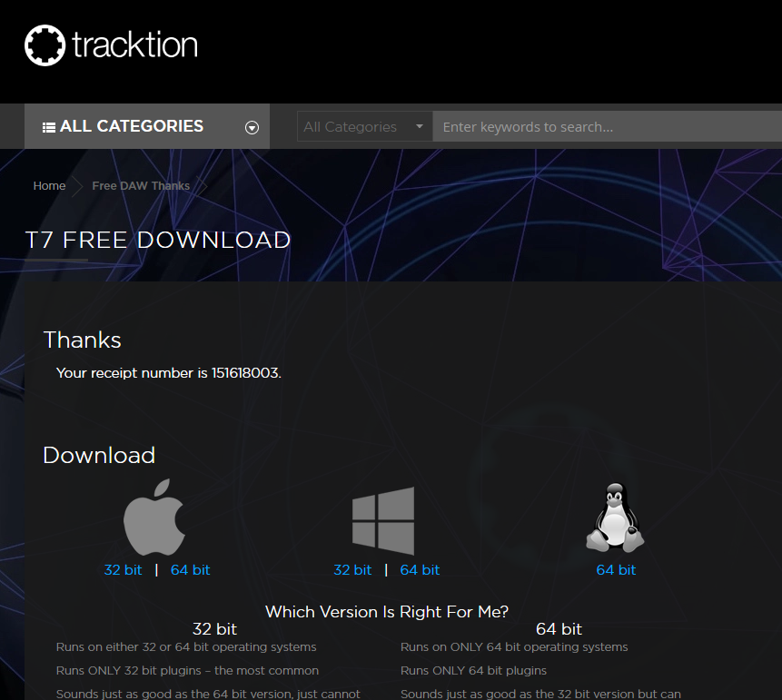Click the Thanks heading
The height and width of the screenshot is (700, 782).
pos(83,340)
